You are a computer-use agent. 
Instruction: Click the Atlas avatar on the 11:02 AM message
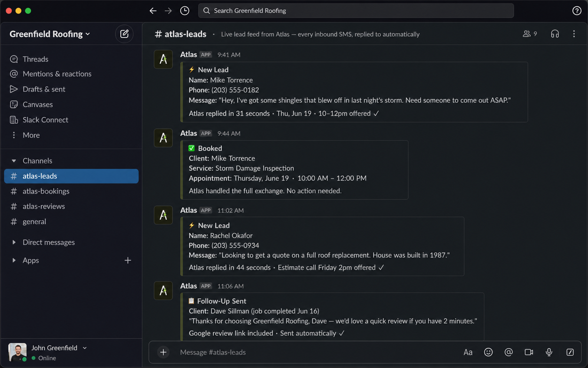point(163,215)
